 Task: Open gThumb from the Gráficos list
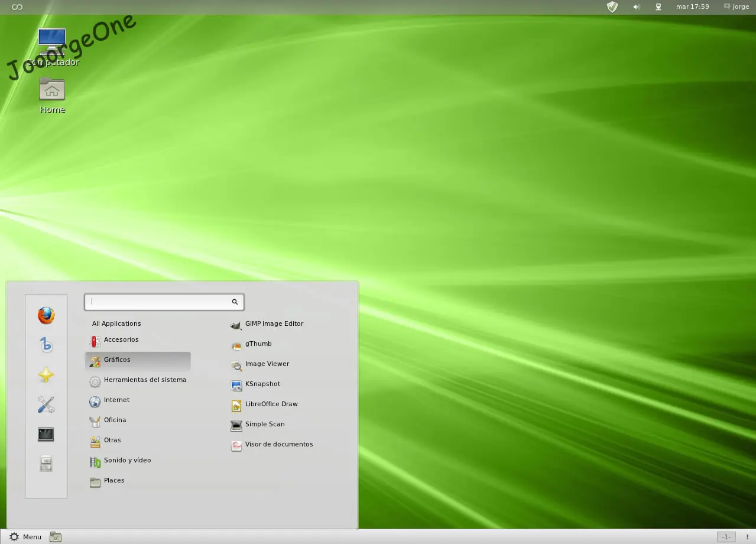click(x=252, y=344)
